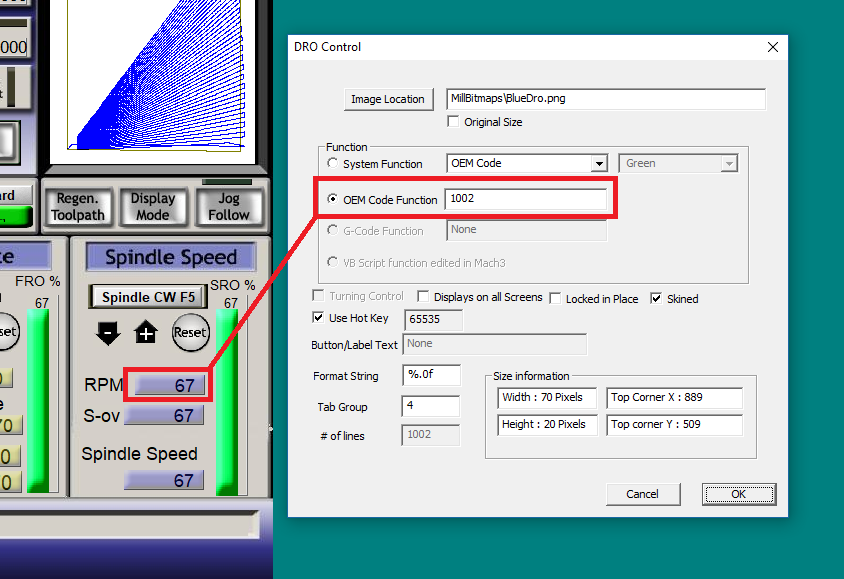Toggle the Turning Control checkbox

319,295
